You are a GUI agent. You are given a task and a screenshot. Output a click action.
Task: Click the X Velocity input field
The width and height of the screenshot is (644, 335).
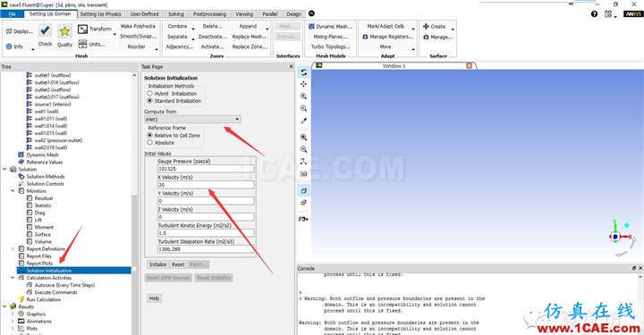206,185
